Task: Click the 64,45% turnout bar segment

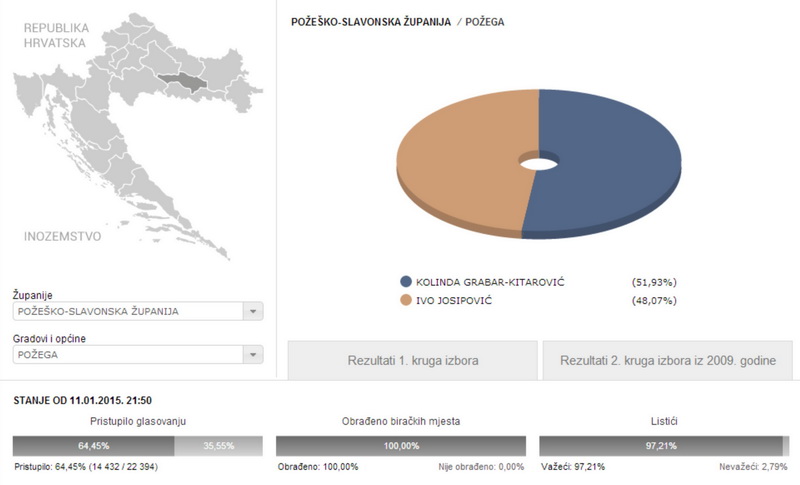Action: (x=93, y=446)
